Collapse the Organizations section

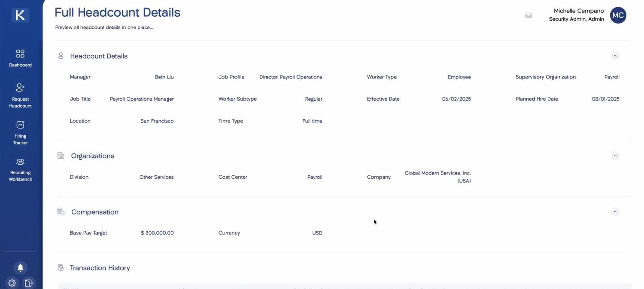(x=615, y=156)
